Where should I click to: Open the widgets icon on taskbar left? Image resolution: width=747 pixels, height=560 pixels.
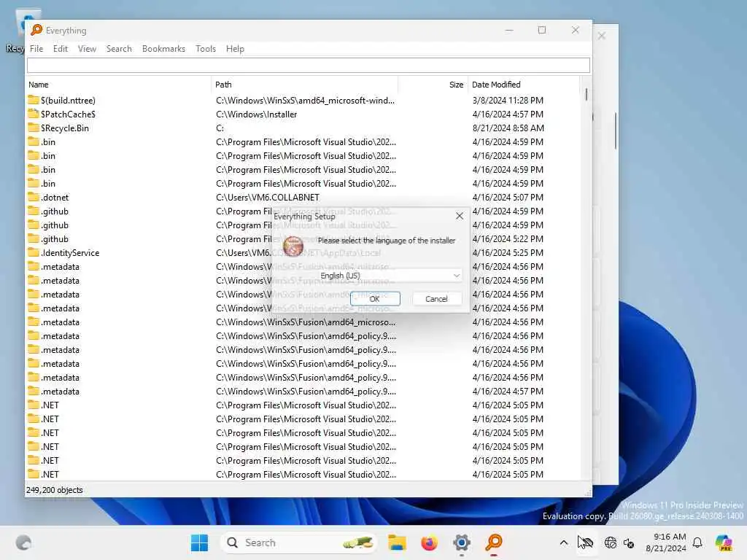click(23, 542)
